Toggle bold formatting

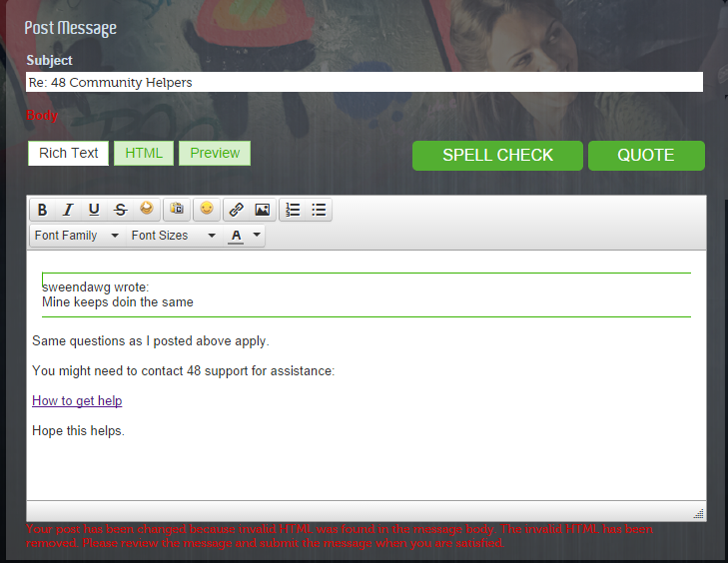tap(42, 210)
